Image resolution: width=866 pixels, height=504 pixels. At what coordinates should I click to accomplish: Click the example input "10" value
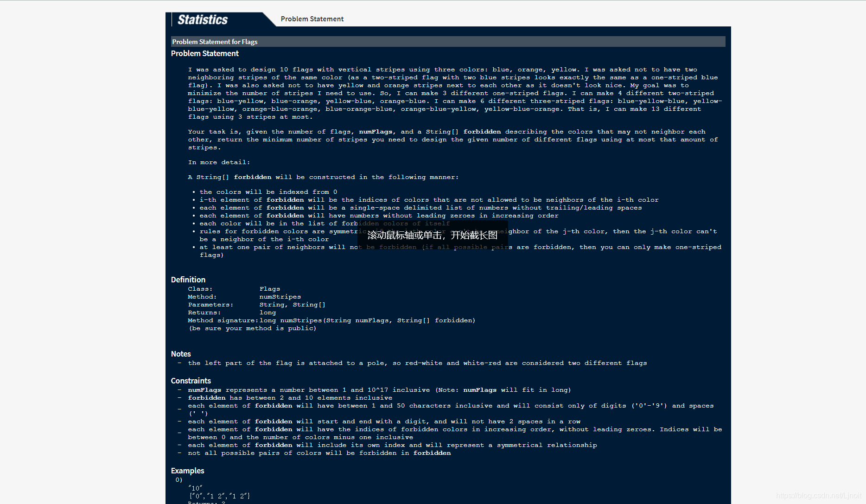[195, 488]
